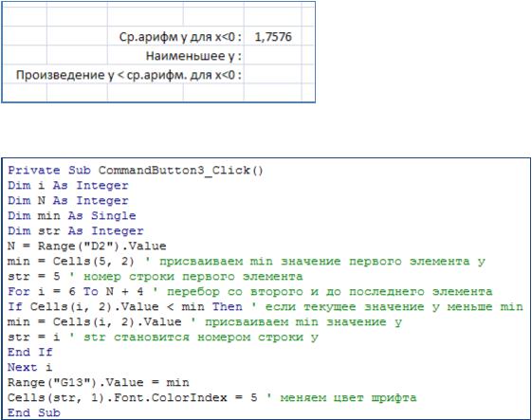Place cursor in line 'Dim i As Integer'
Image resolution: width=532 pixels, height=420 pixels.
click(x=68, y=186)
